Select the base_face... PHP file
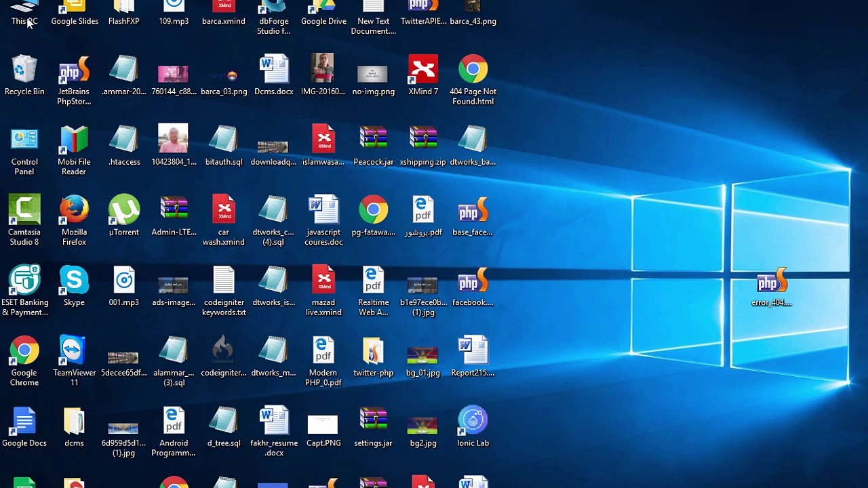 pos(473,216)
